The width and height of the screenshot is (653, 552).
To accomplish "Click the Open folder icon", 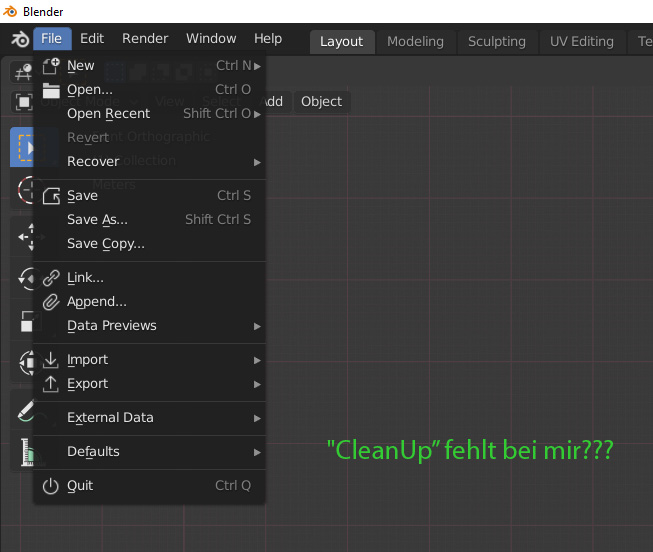I will (x=51, y=90).
